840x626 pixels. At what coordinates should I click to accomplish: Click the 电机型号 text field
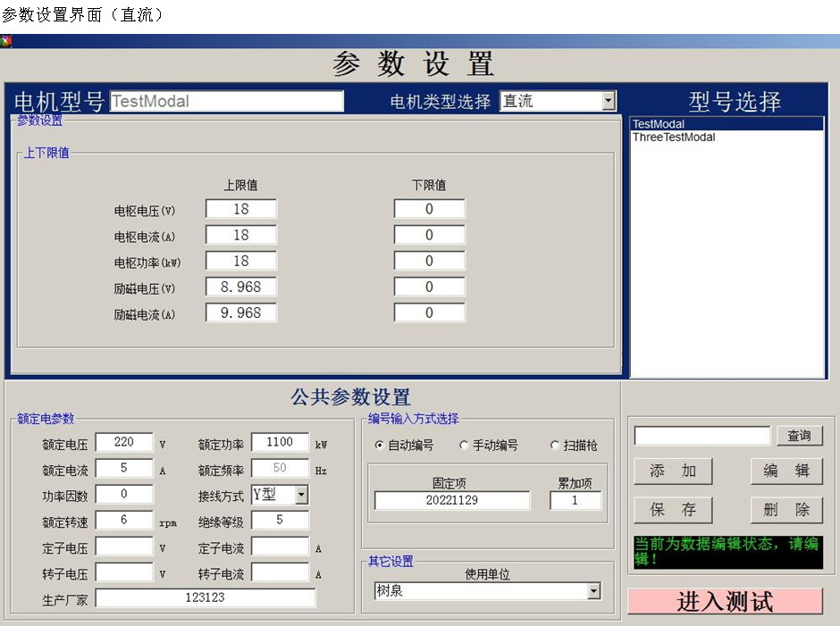point(226,101)
